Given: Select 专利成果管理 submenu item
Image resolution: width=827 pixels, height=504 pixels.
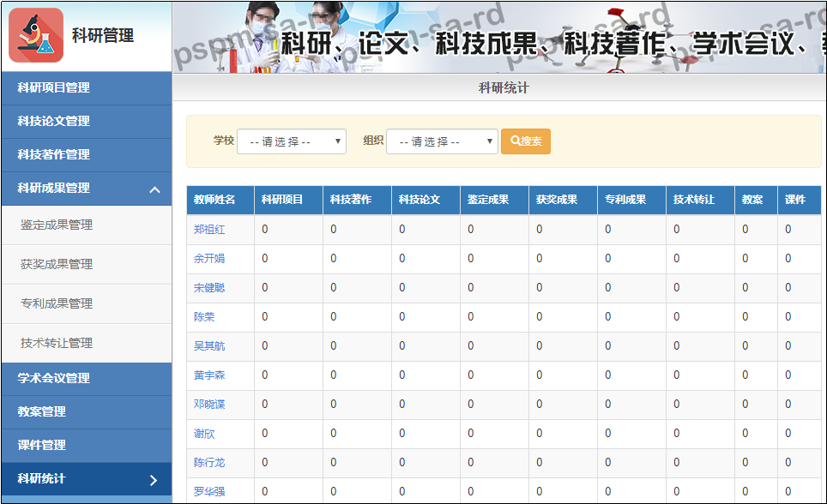Looking at the screenshot, I should [57, 304].
